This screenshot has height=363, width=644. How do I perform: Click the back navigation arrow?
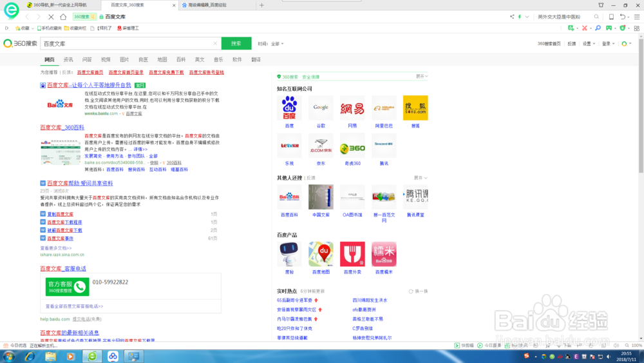click(27, 17)
